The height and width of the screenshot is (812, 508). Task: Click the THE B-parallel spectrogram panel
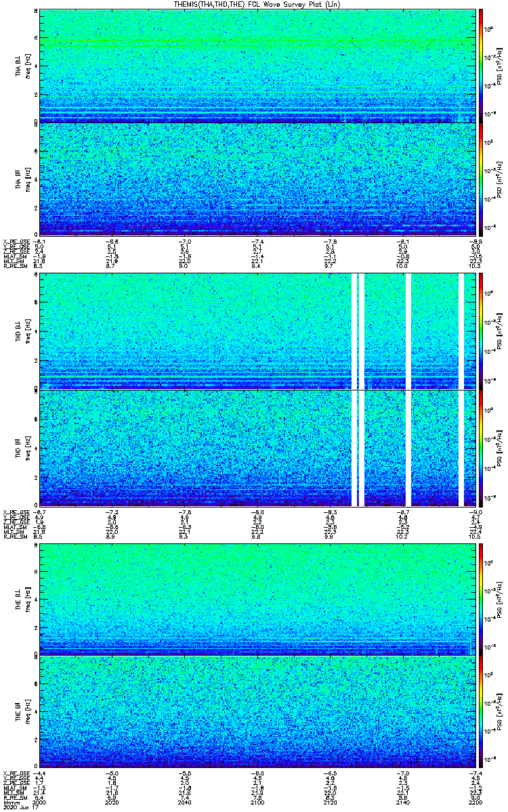256,710
